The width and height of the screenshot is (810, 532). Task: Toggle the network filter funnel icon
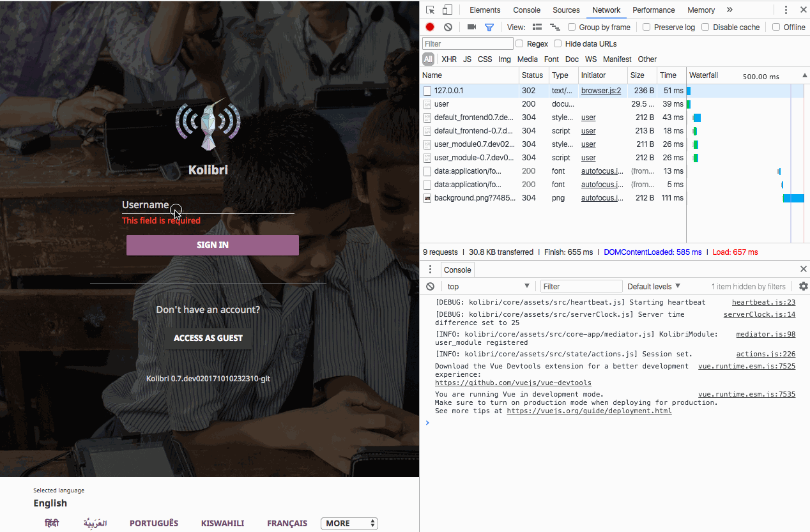[489, 27]
